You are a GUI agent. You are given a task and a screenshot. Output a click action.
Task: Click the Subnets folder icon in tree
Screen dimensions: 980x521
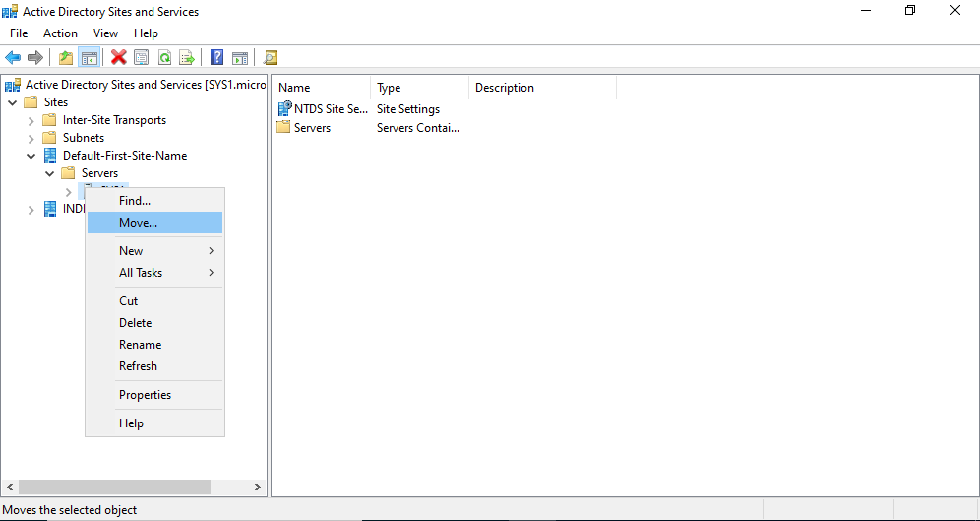click(x=49, y=138)
